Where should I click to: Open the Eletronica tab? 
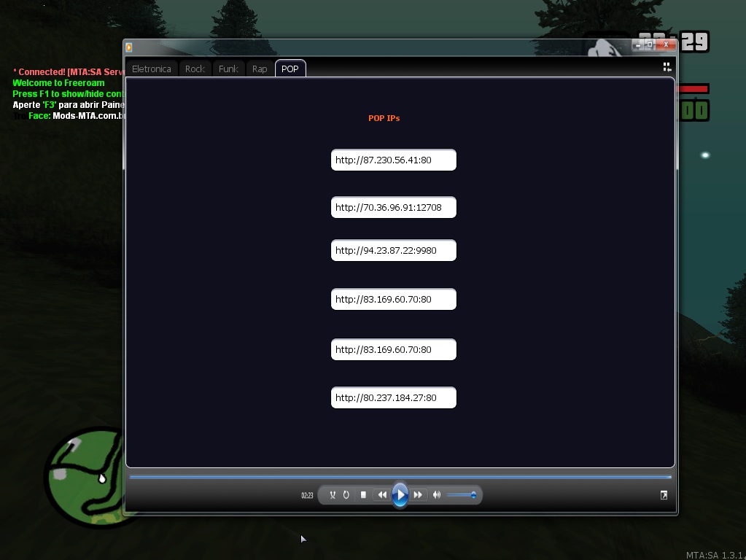coord(151,69)
